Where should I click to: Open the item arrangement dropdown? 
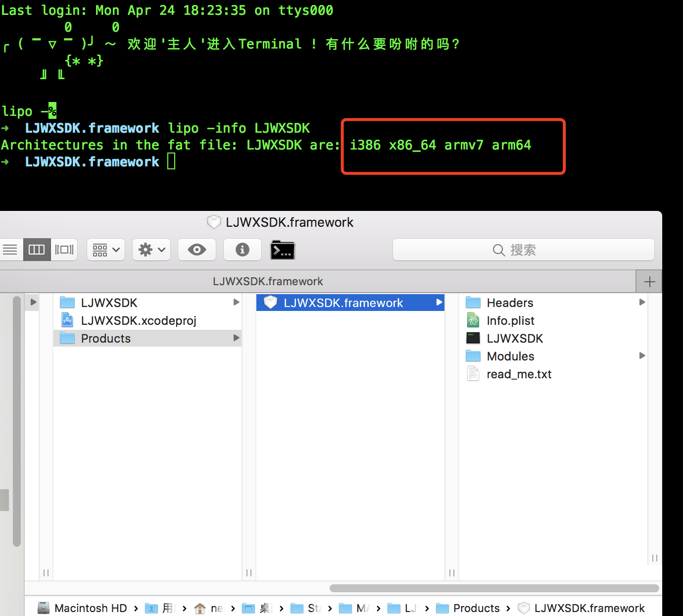(x=106, y=250)
